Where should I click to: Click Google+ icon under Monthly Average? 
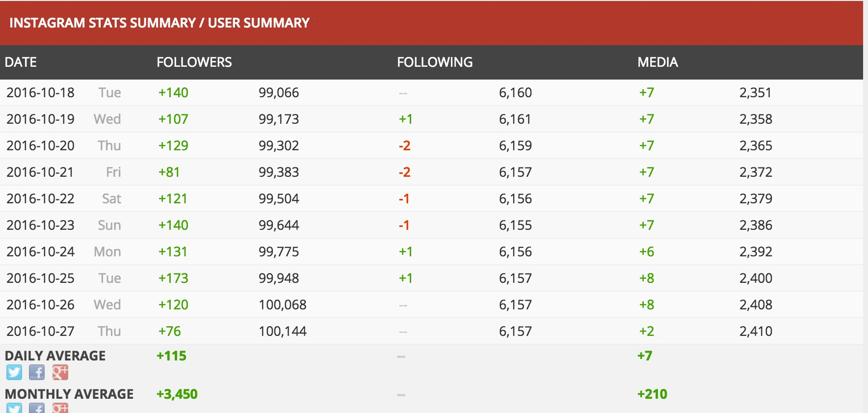tap(60, 408)
